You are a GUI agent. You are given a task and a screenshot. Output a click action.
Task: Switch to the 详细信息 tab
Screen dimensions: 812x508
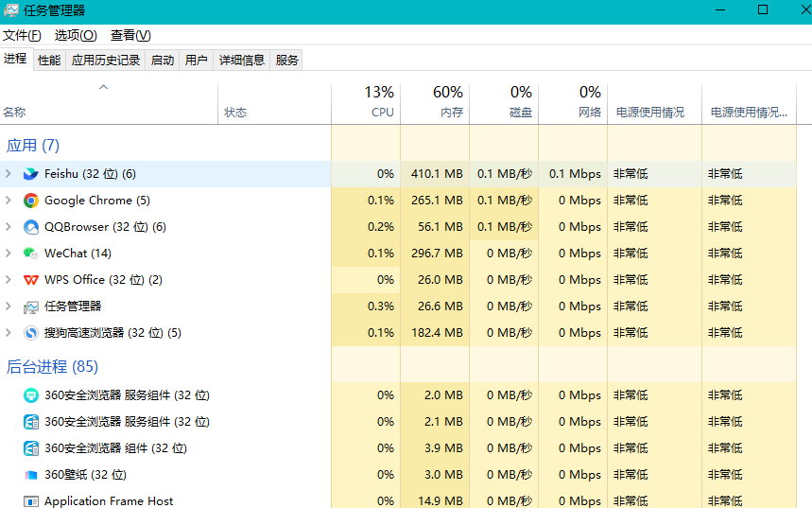click(x=242, y=61)
